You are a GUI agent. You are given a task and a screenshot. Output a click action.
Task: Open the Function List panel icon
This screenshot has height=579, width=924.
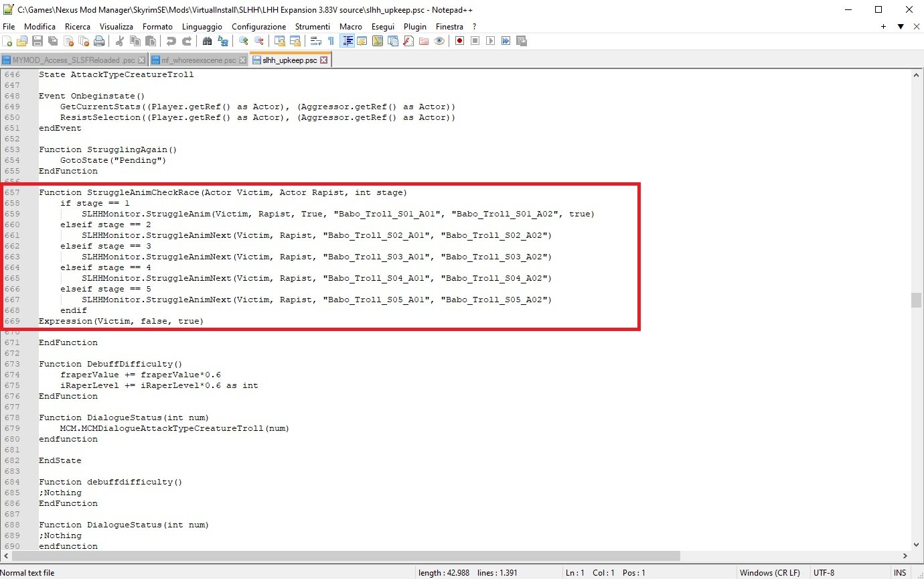click(408, 41)
